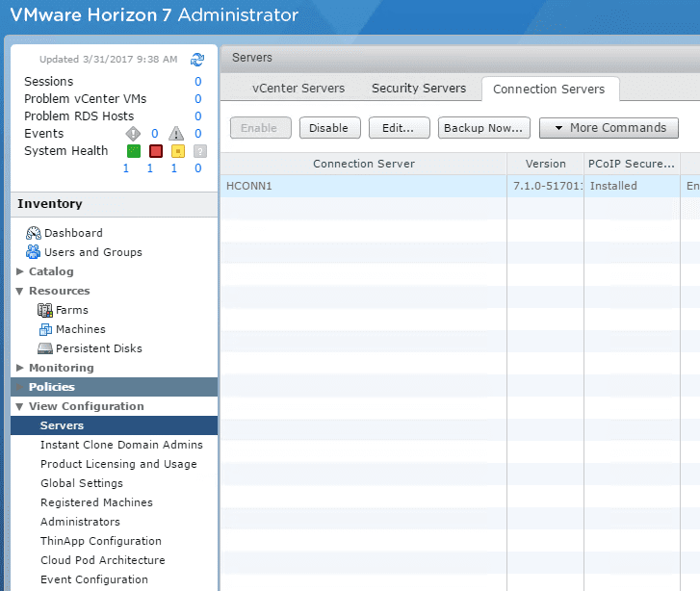Click the green System Health status icon

click(x=134, y=151)
